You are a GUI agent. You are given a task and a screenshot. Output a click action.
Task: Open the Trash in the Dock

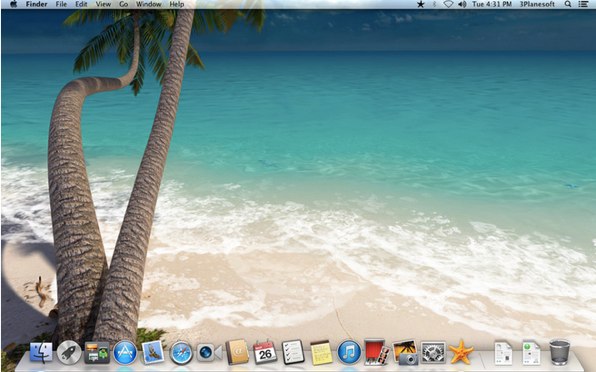[560, 352]
